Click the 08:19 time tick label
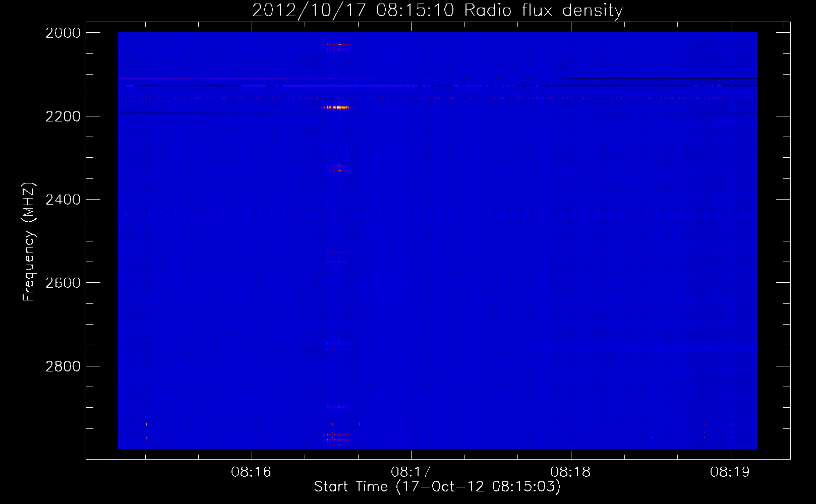The image size is (816, 504). click(730, 472)
